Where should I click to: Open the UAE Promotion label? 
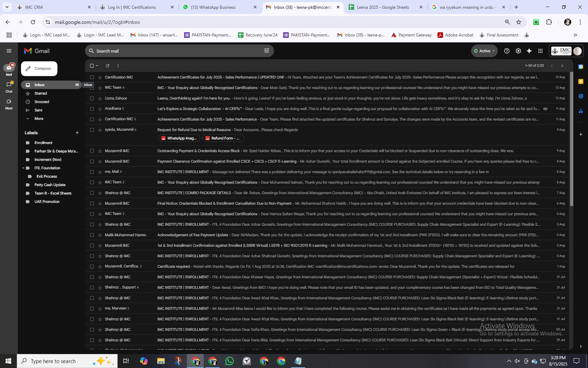point(47,202)
